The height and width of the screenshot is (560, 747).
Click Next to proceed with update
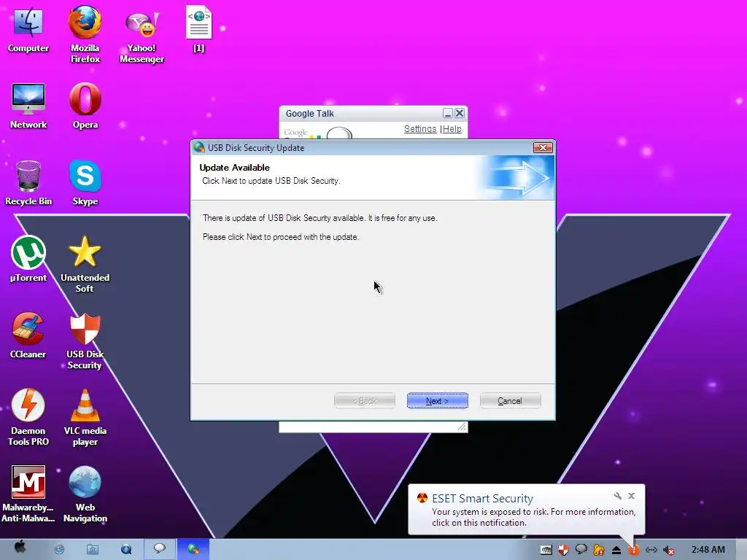[x=438, y=401]
